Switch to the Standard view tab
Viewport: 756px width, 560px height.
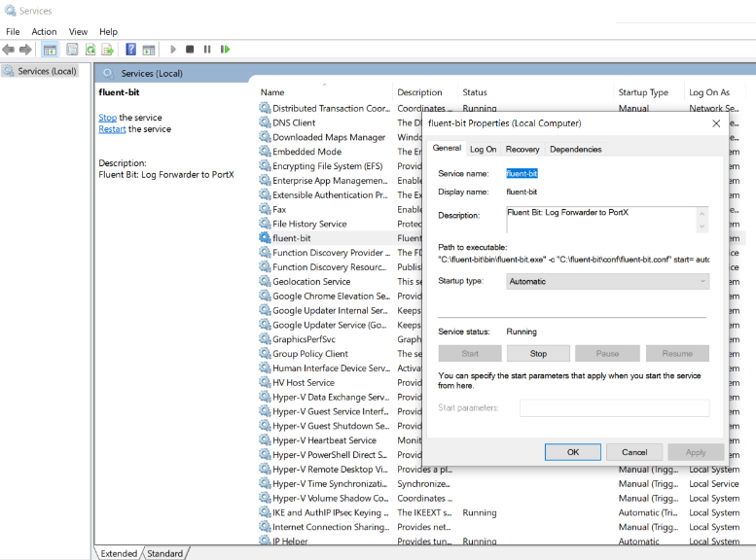pyautogui.click(x=164, y=553)
